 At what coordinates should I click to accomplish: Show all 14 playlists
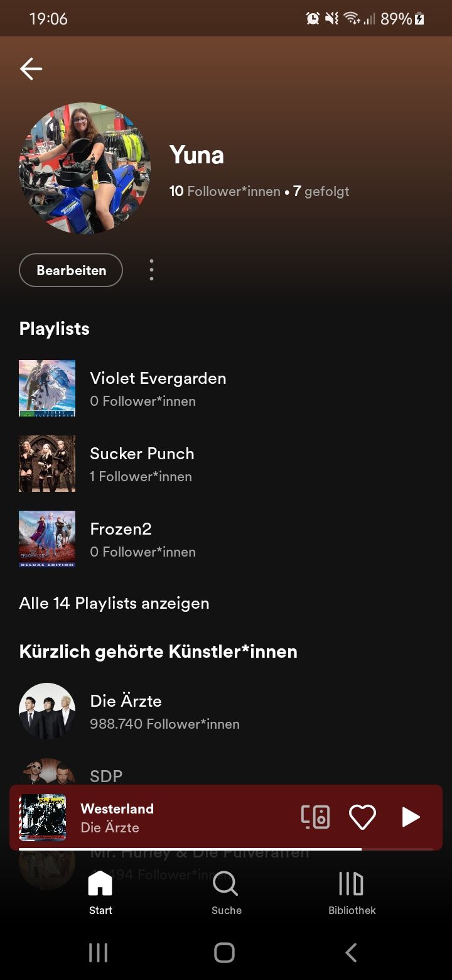pos(114,603)
